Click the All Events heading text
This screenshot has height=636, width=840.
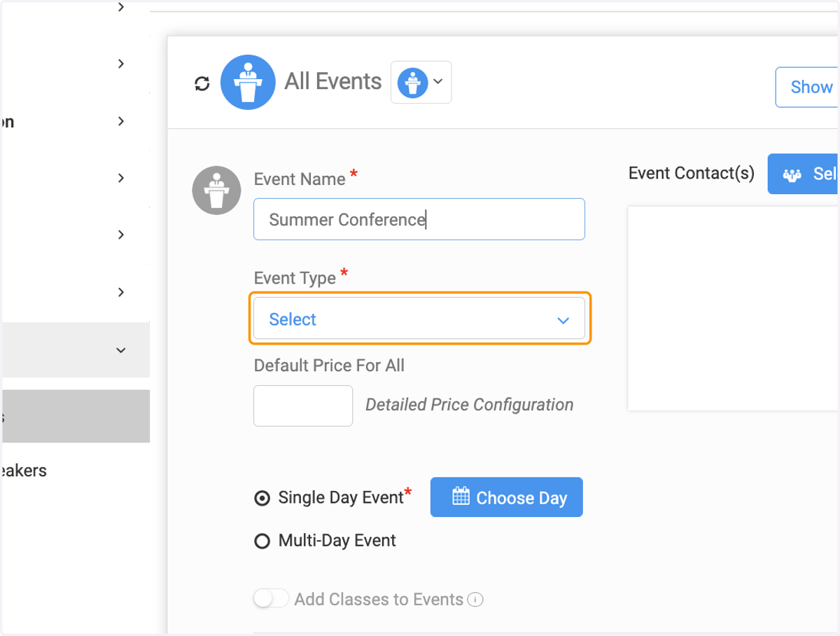tap(333, 82)
